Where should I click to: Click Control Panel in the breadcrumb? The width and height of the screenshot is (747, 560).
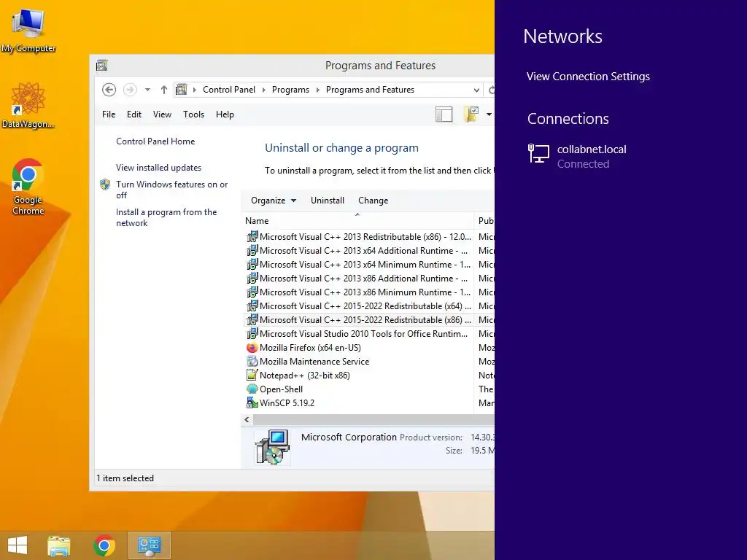(228, 90)
